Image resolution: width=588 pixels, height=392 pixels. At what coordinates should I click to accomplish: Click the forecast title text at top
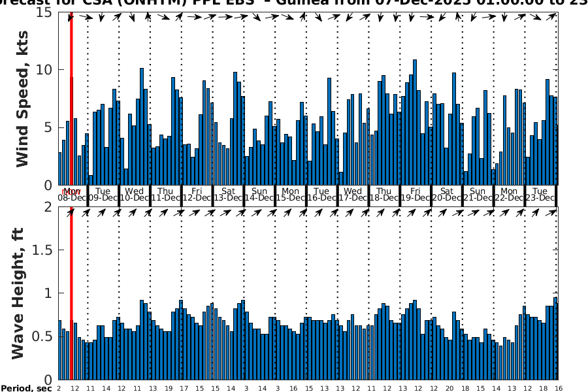294,3
